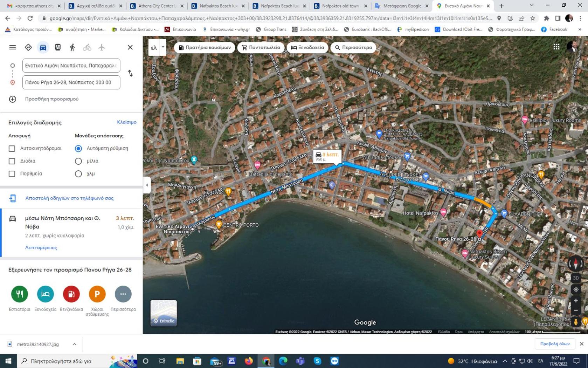This screenshot has width=588, height=368.
Task: Open the language dropdown arrow on map
Action: [x=163, y=47]
